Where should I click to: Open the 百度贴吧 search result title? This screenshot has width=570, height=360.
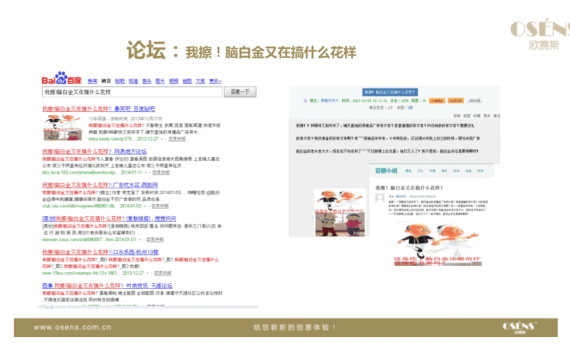[99, 109]
